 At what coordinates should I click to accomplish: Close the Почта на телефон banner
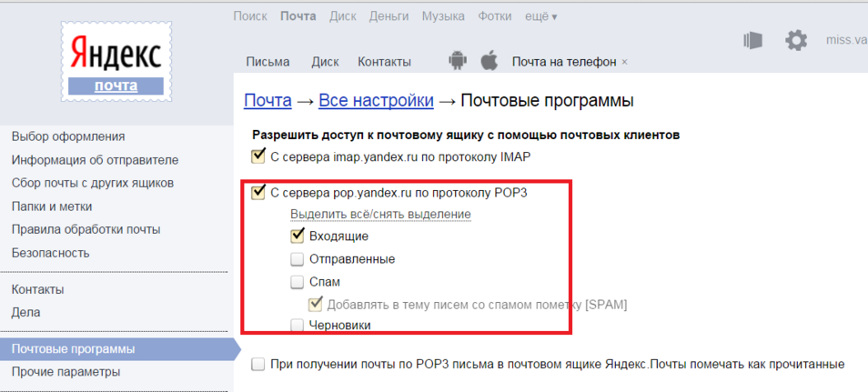click(x=625, y=62)
